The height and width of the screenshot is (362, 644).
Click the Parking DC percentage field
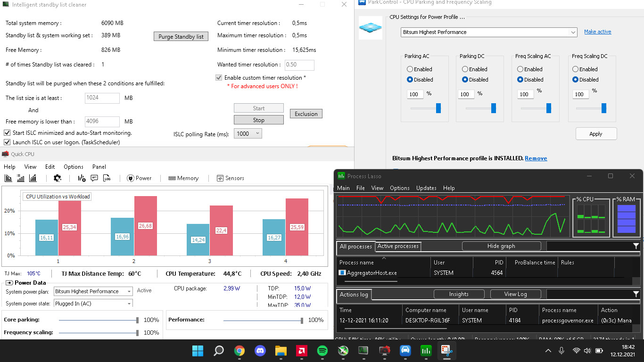pyautogui.click(x=467, y=94)
